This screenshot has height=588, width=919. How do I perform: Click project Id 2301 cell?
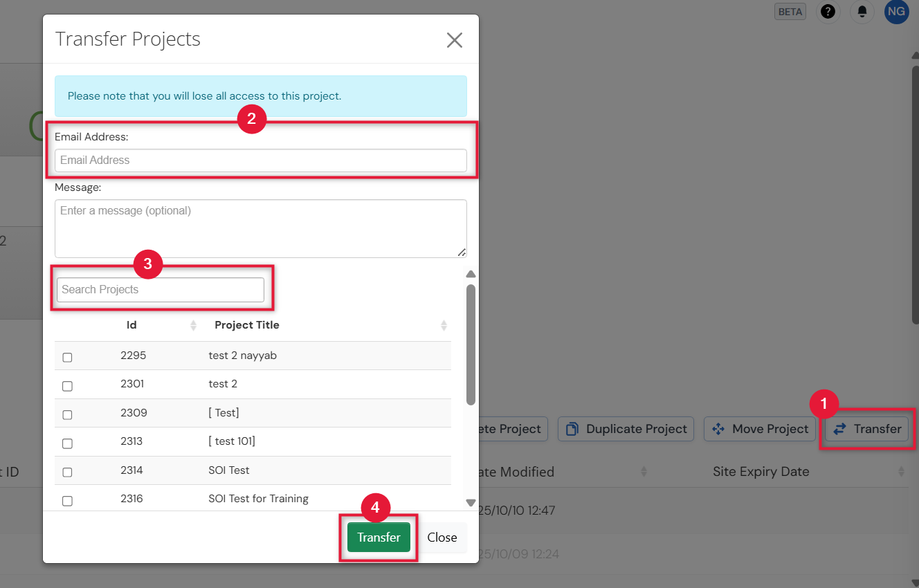(x=132, y=384)
